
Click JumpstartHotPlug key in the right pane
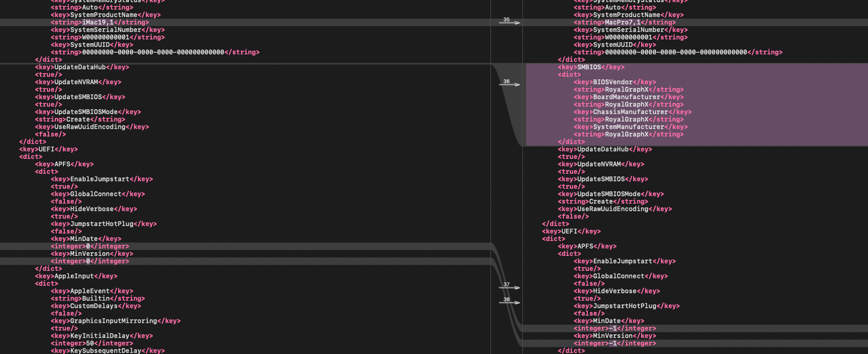click(627, 306)
